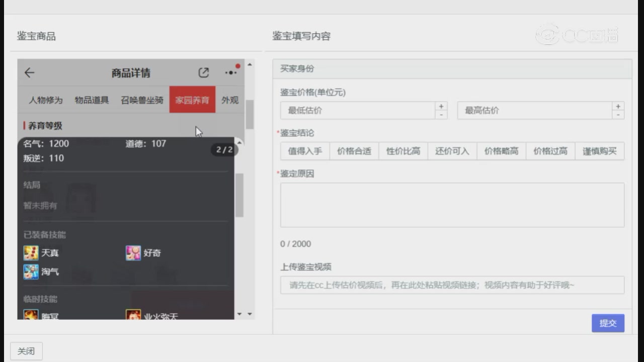
Task: Click the inner overlay scrollbar thumb
Action: 239,195
